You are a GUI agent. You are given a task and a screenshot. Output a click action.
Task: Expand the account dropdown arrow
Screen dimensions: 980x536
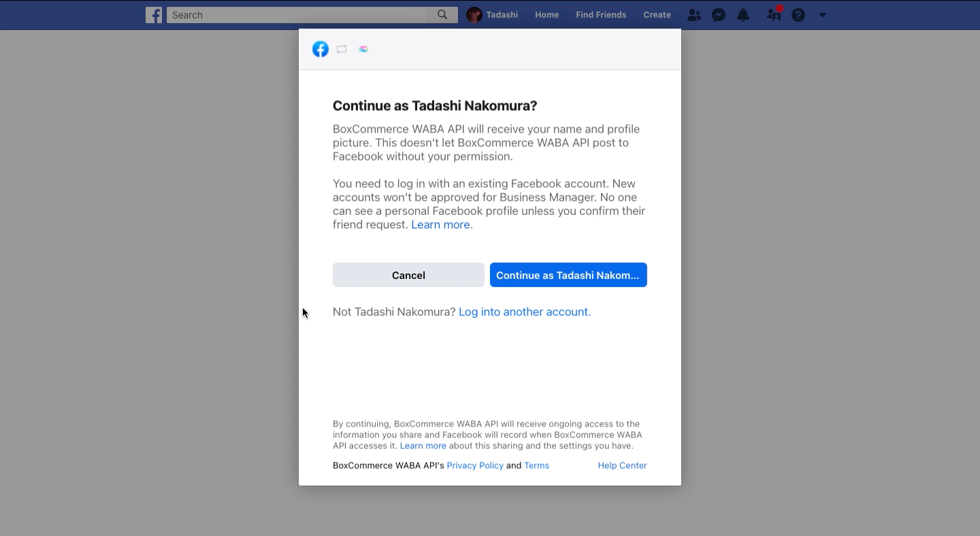pos(822,15)
